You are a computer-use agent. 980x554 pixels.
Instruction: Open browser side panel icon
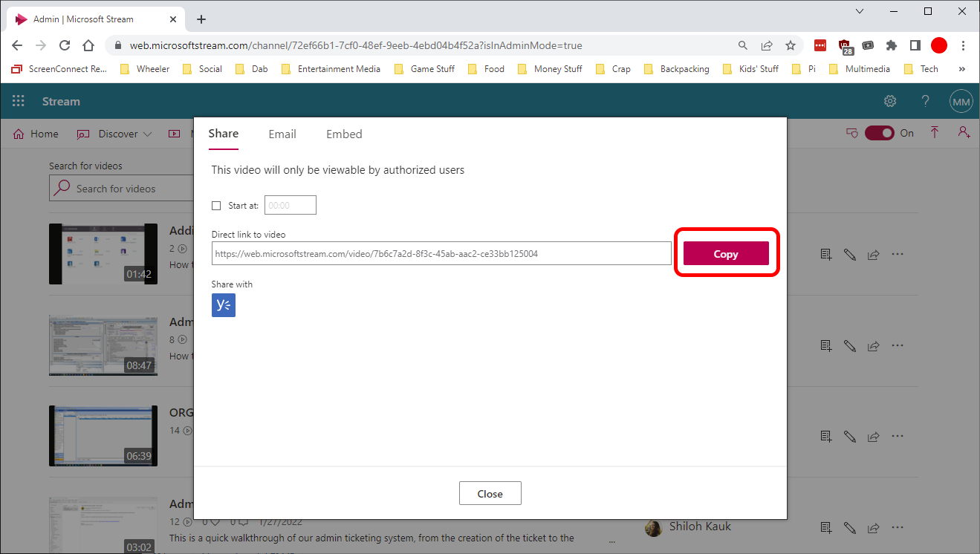click(x=915, y=45)
